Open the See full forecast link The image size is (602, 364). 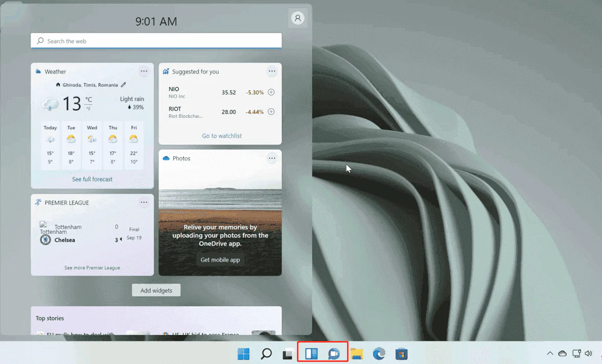(92, 179)
